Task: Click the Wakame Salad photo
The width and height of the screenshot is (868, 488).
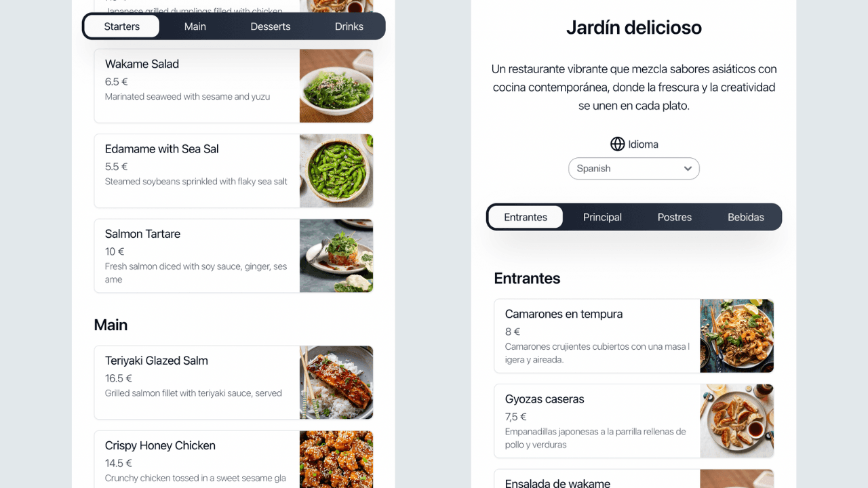Action: coord(336,86)
